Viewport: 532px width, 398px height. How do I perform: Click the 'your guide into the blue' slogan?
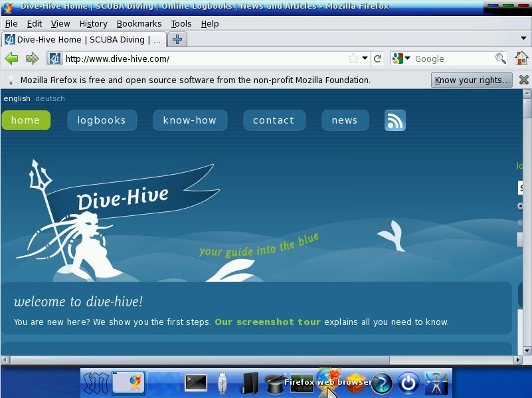[259, 246]
